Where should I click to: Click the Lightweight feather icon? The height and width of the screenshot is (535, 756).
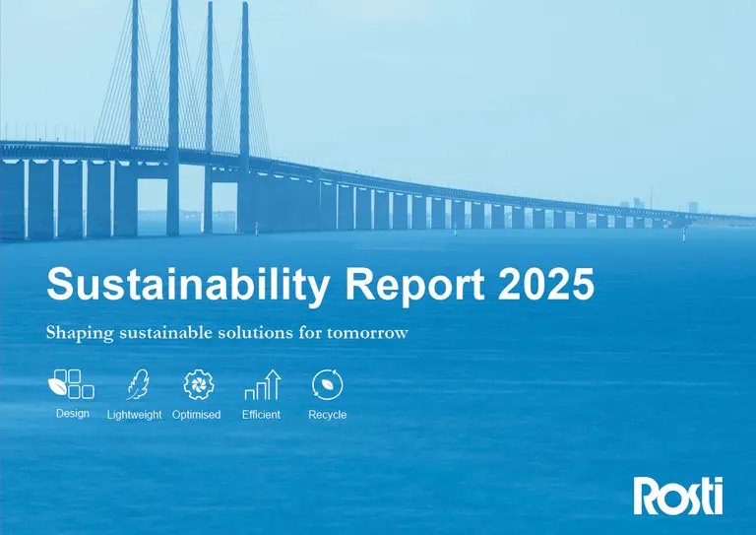(138, 384)
